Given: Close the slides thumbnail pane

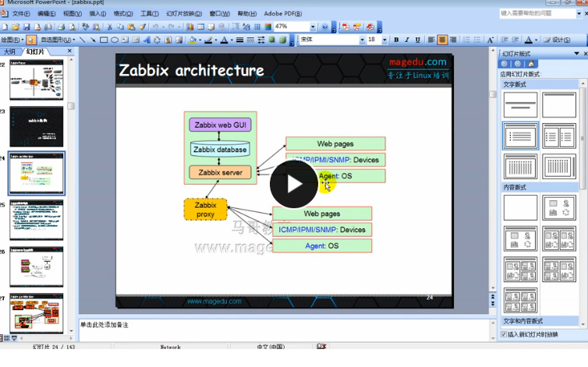Looking at the screenshot, I should point(69,51).
